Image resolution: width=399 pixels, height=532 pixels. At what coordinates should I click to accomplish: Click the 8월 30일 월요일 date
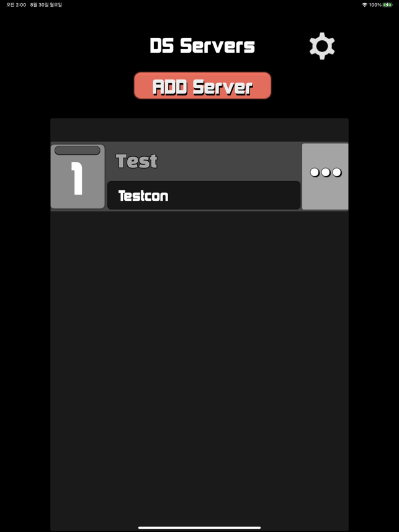click(46, 5)
